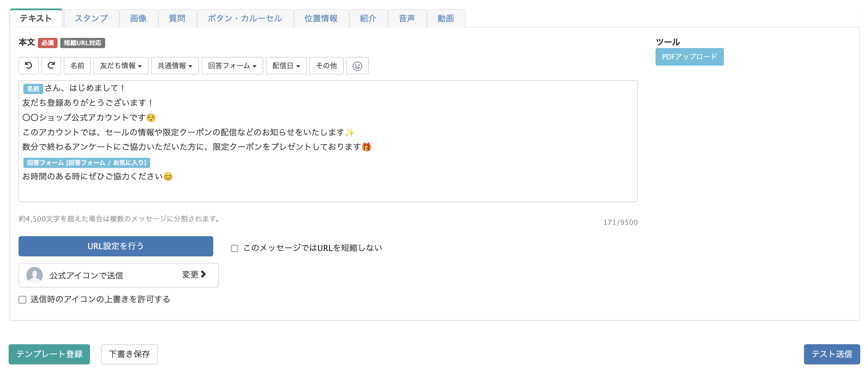Open the 画像 tab
Screen dimensions: 868x373
(138, 18)
